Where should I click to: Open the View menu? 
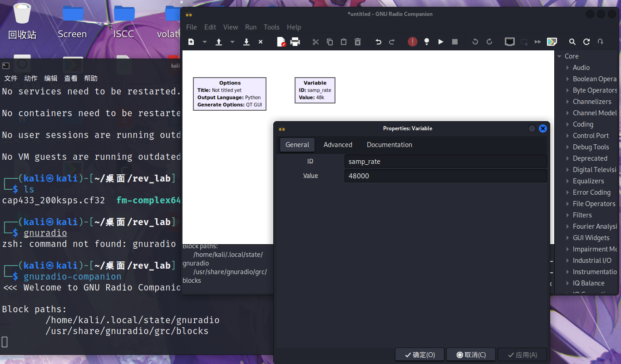pyautogui.click(x=231, y=27)
